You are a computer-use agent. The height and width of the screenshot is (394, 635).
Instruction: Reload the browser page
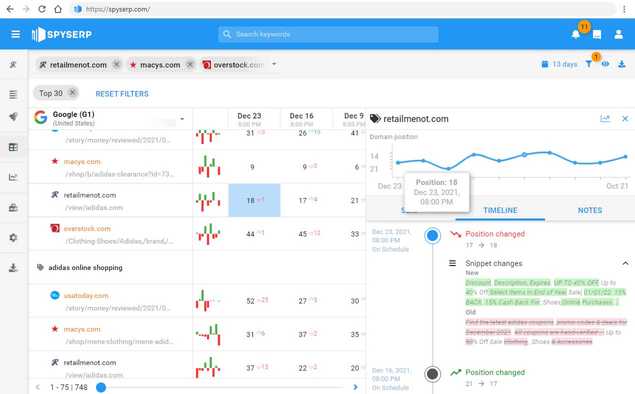(42, 9)
